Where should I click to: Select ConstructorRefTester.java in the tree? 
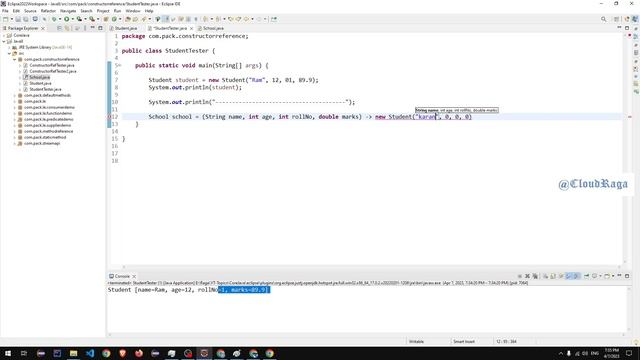click(51, 65)
